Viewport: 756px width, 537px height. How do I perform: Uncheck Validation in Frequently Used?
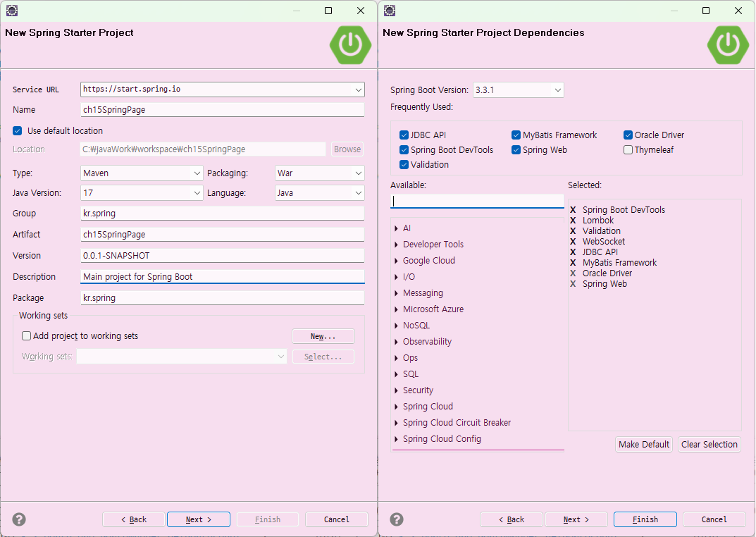pyautogui.click(x=404, y=165)
